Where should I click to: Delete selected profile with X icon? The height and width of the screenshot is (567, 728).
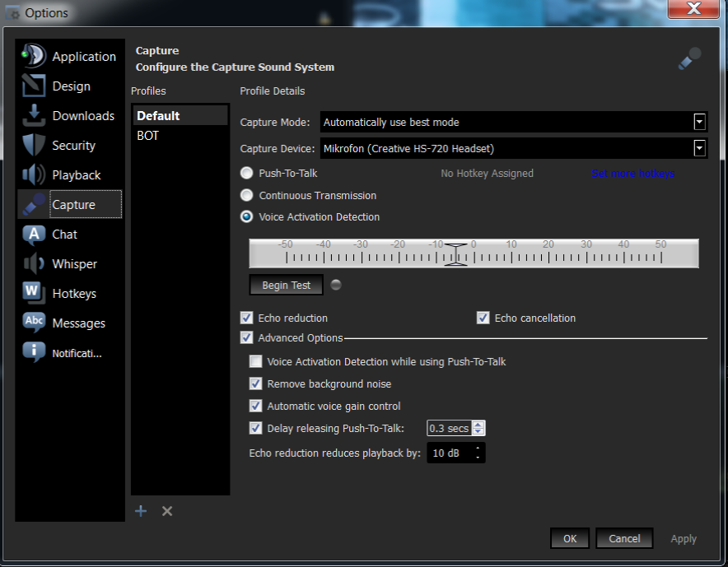tap(167, 511)
